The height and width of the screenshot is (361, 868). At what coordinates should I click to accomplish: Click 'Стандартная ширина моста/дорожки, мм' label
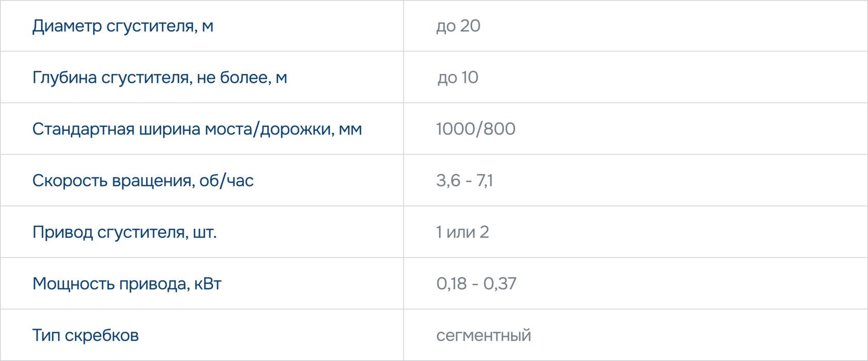197,129
